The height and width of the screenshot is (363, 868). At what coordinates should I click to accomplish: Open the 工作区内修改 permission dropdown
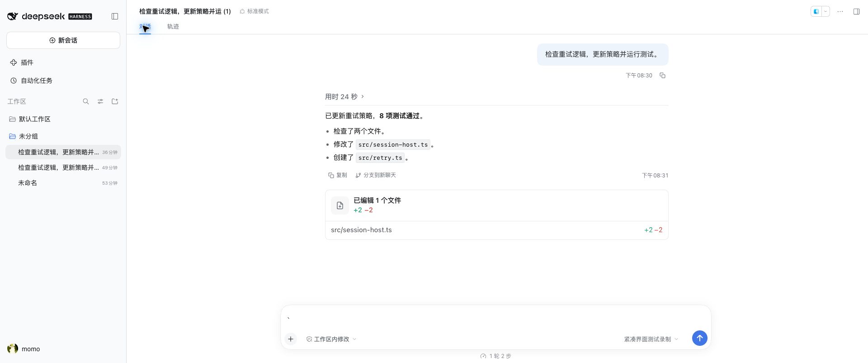coord(331,339)
